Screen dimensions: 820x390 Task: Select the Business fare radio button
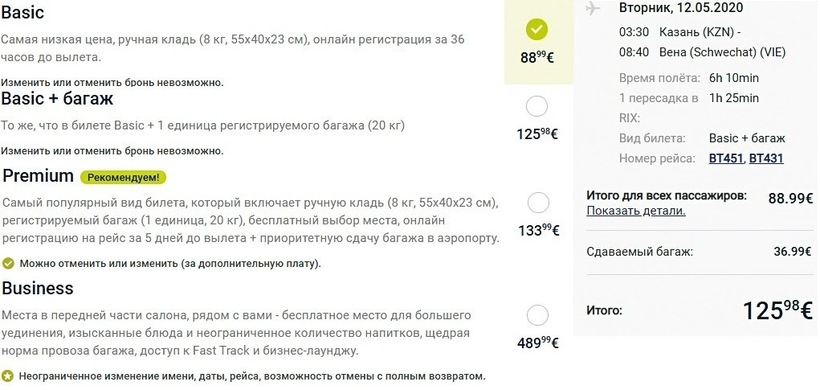tap(537, 316)
